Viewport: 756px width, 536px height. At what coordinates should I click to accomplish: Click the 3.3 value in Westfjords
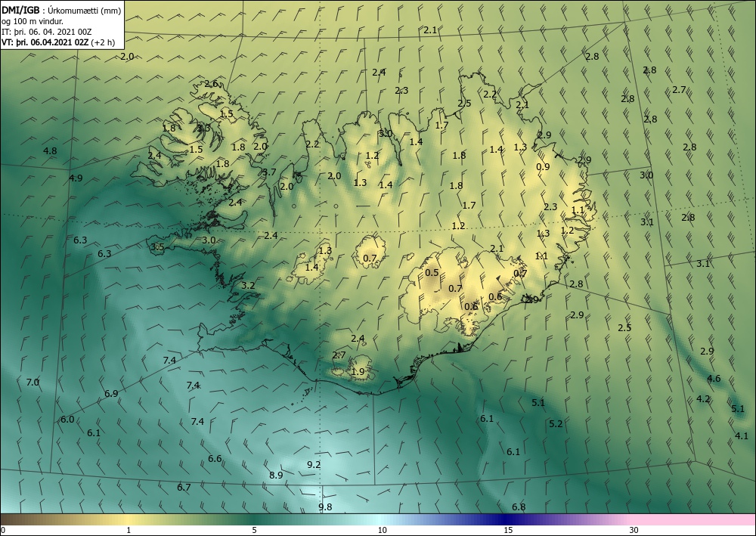coord(204,129)
